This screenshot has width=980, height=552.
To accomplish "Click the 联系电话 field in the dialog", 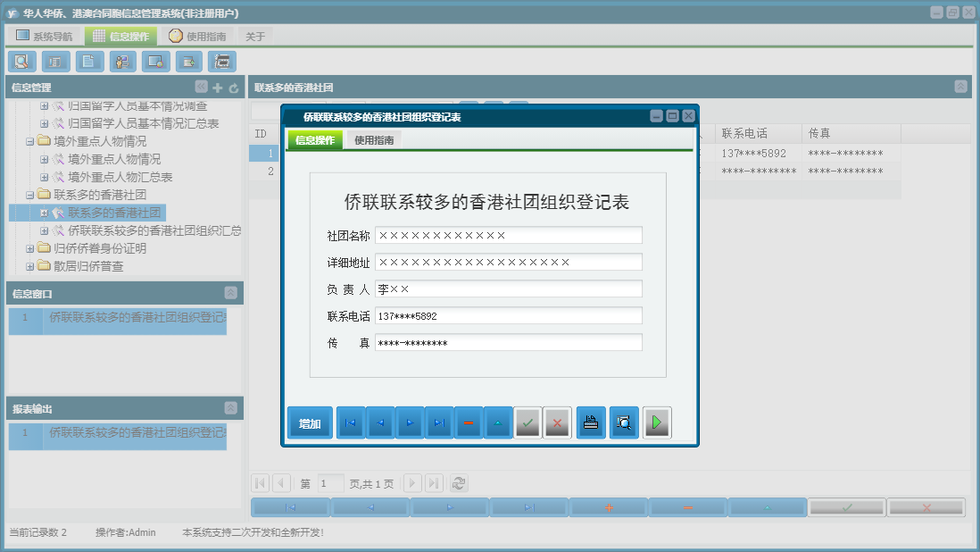I will point(508,315).
